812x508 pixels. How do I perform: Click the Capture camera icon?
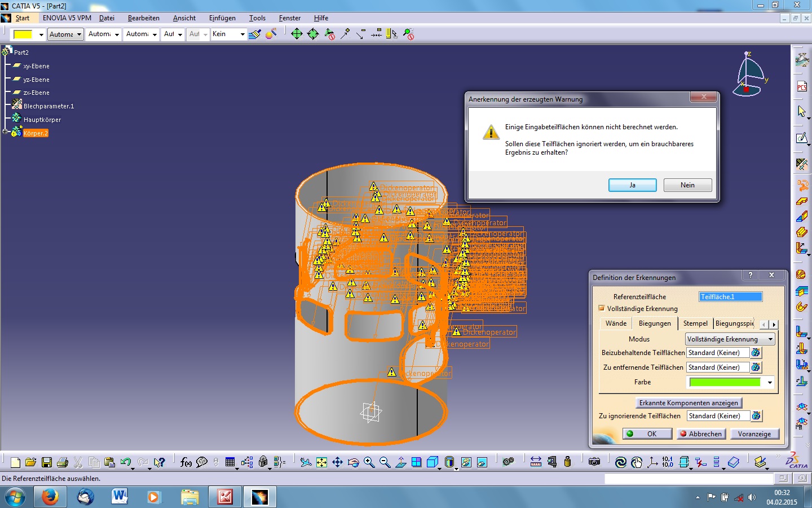[594, 462]
